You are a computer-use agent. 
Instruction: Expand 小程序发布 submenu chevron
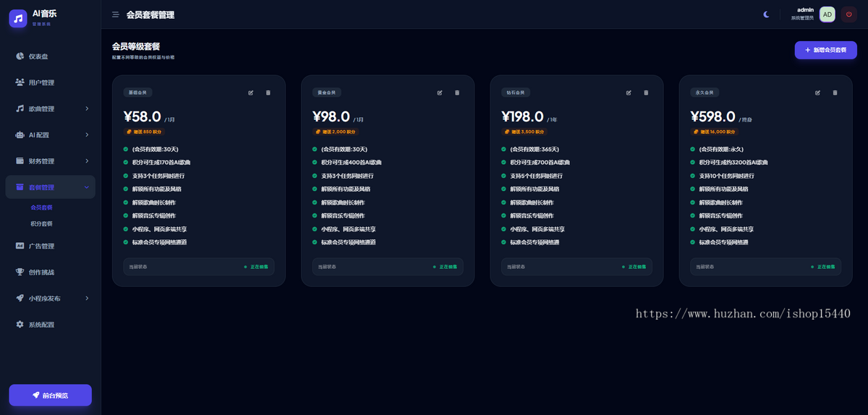click(x=87, y=298)
